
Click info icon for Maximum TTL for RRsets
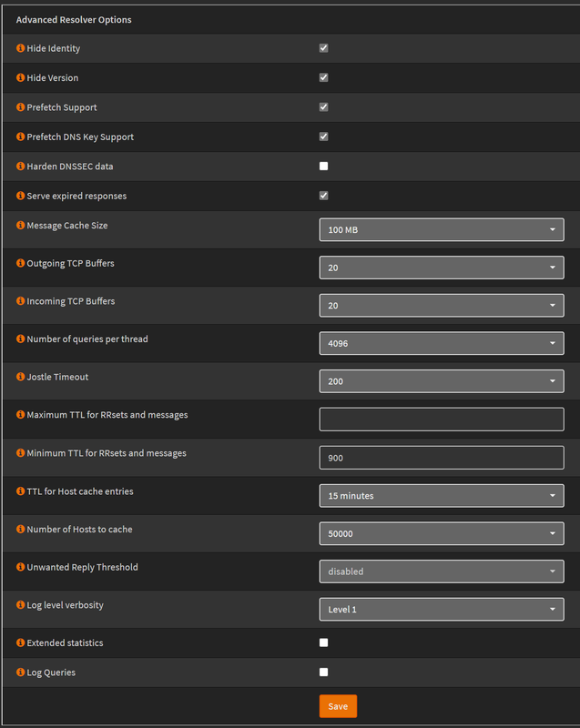pyautogui.click(x=20, y=415)
